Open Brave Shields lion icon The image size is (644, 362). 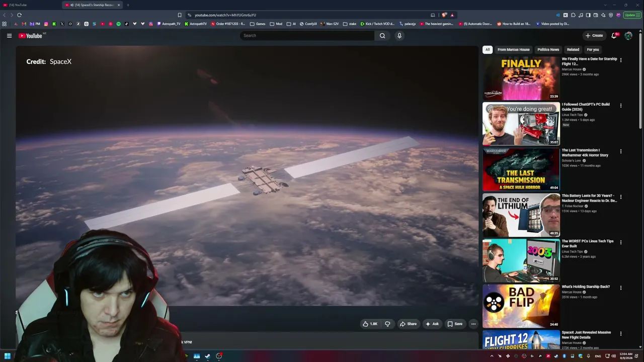click(x=444, y=15)
